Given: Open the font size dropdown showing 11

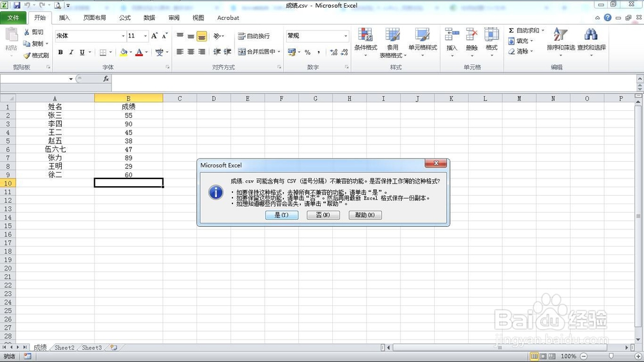Looking at the screenshot, I should (145, 36).
